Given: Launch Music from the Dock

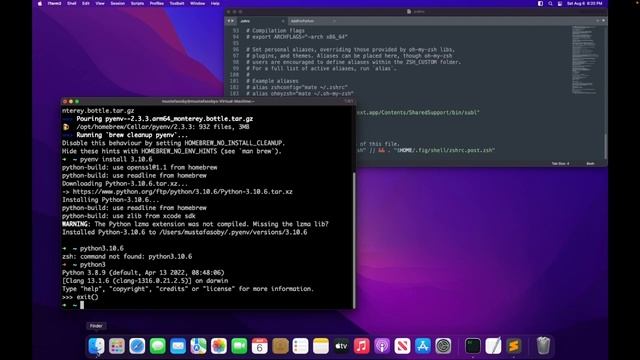Looking at the screenshot, I should [362, 346].
